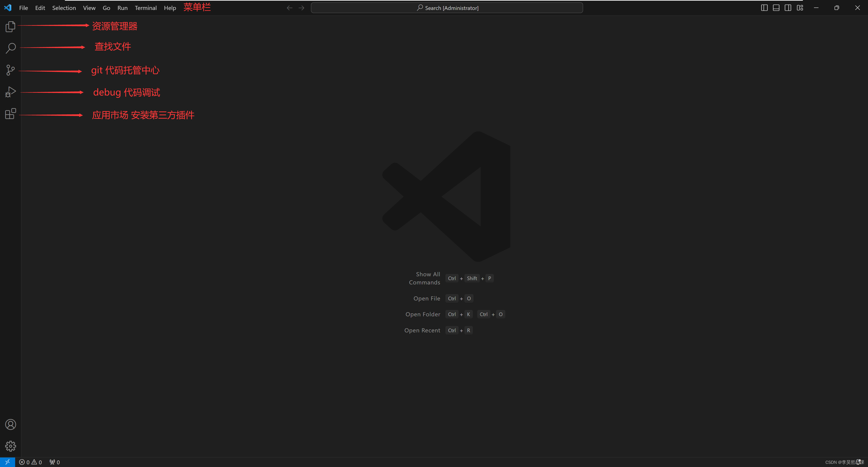Open the Go menu
This screenshot has height=467, width=868.
pyautogui.click(x=106, y=8)
